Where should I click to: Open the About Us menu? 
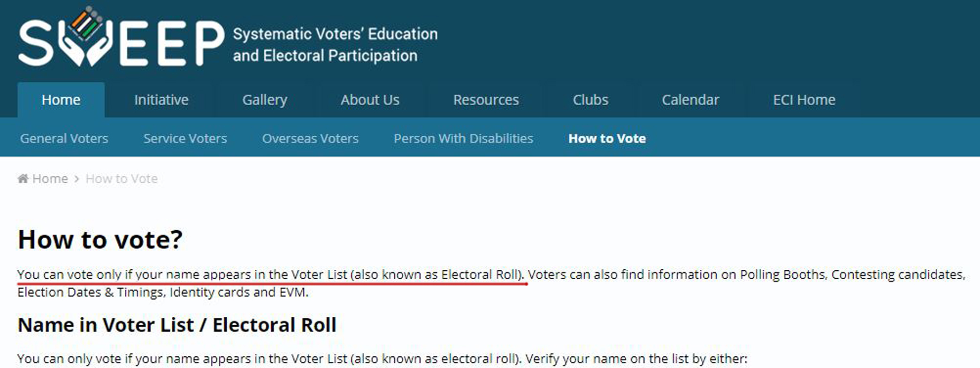coord(370,100)
